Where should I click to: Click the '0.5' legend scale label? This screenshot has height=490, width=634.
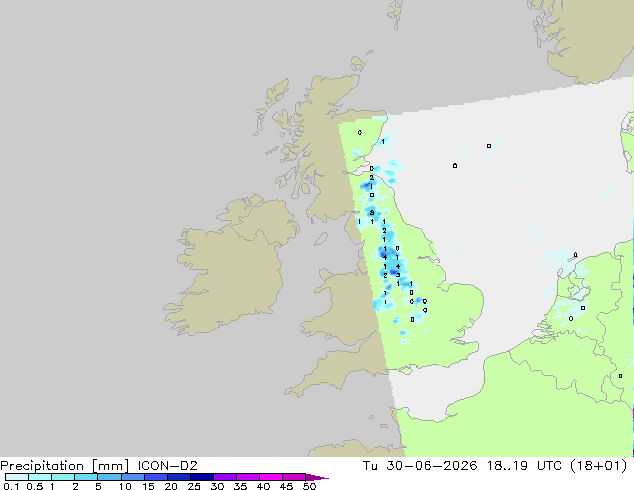coord(34,486)
